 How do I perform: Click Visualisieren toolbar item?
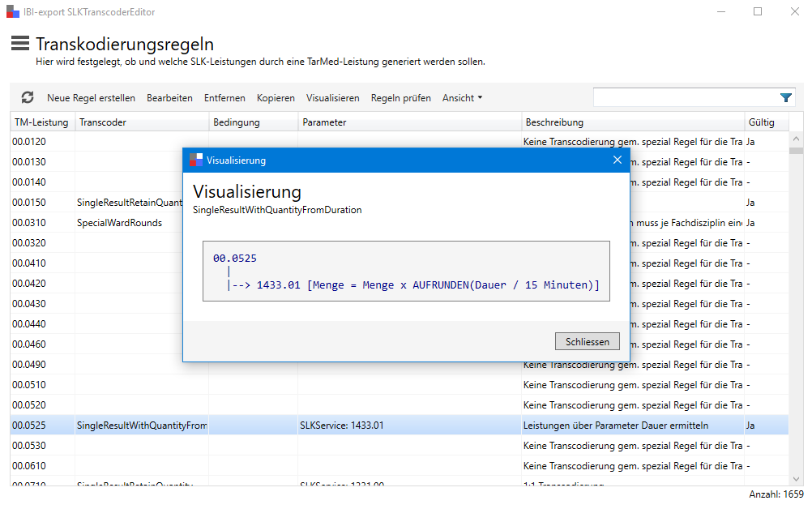click(x=332, y=98)
